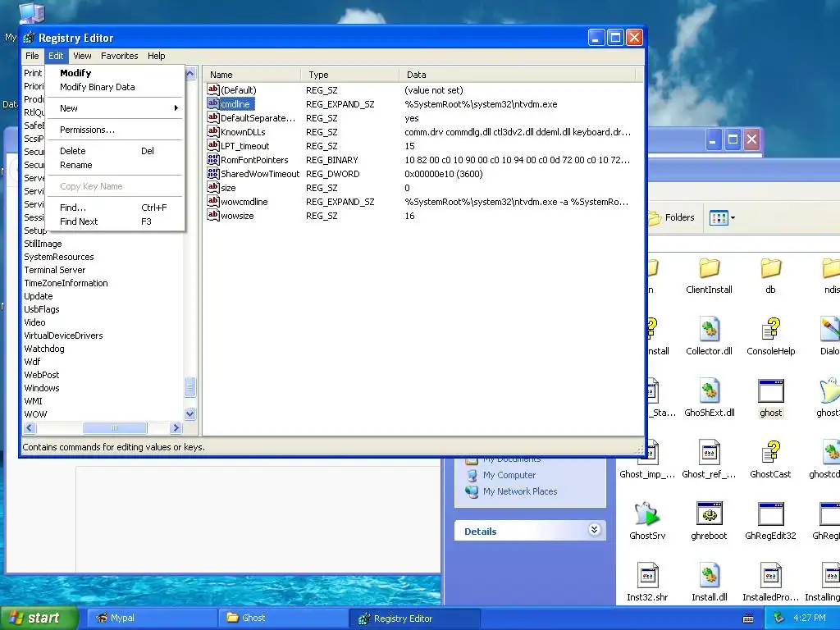The height and width of the screenshot is (630, 840).
Task: Click the LPT_timeout value icon
Action: [x=213, y=145]
